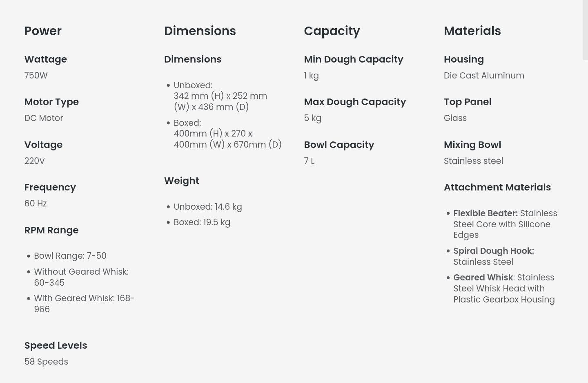The image size is (588, 383).
Task: Click the Materials section heading
Action: click(472, 31)
